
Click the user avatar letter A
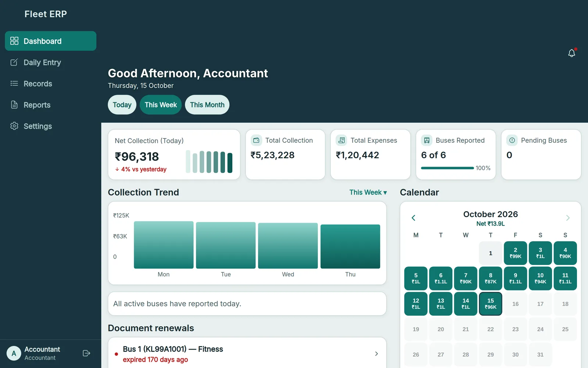(x=14, y=353)
